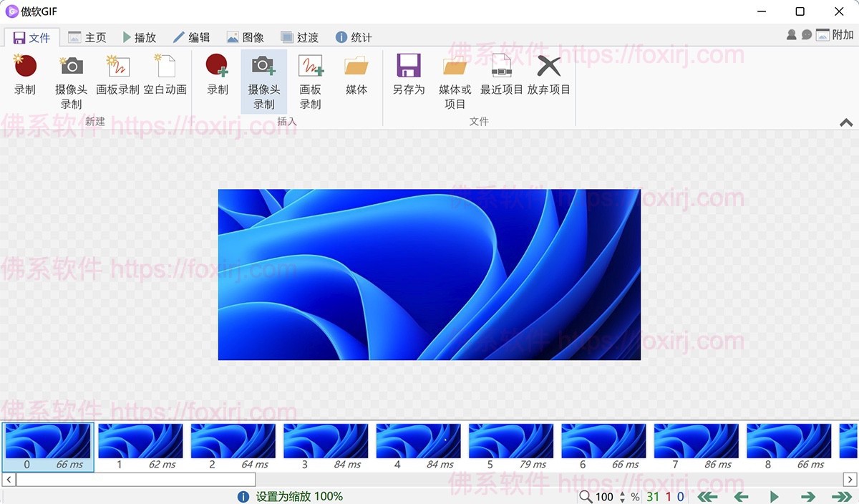Play the animation preview
The image size is (859, 504).
[x=775, y=495]
